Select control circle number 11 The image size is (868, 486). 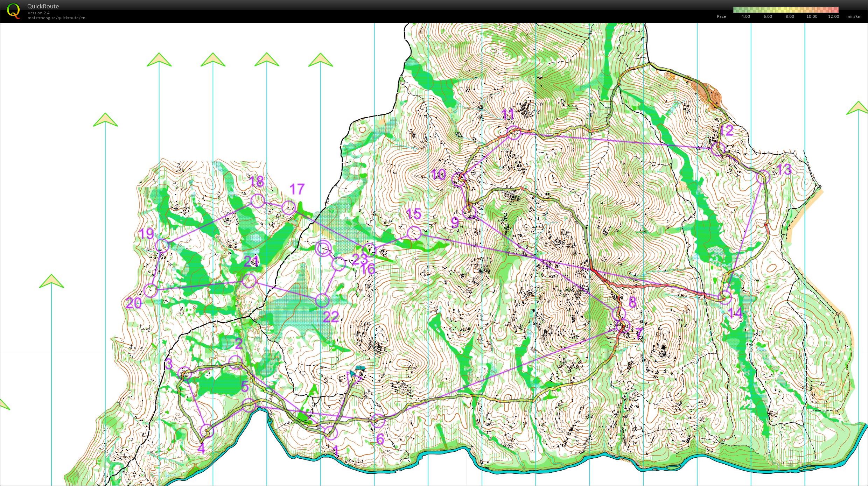click(x=513, y=133)
